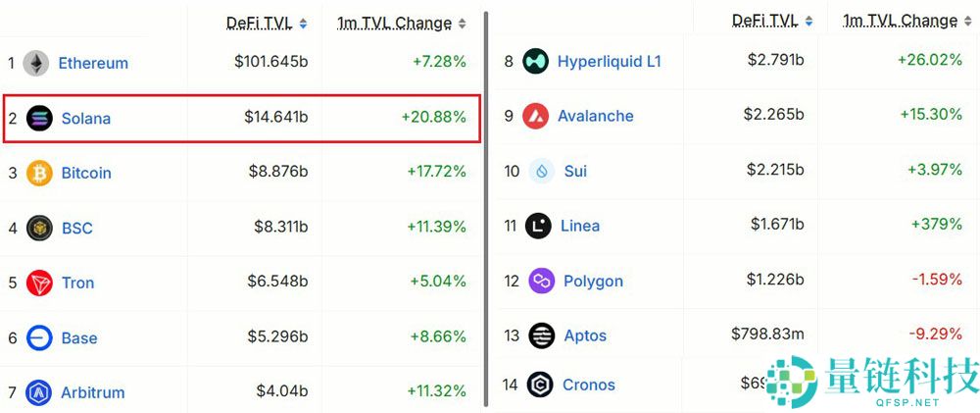Click the red Avalanche logo icon
Screen dimensions: 980x413
click(535, 117)
